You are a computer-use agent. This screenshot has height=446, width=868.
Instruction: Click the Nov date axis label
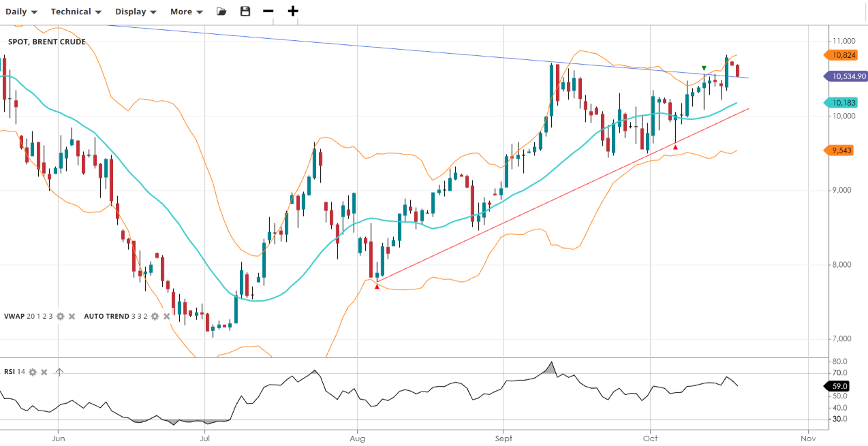(x=807, y=439)
